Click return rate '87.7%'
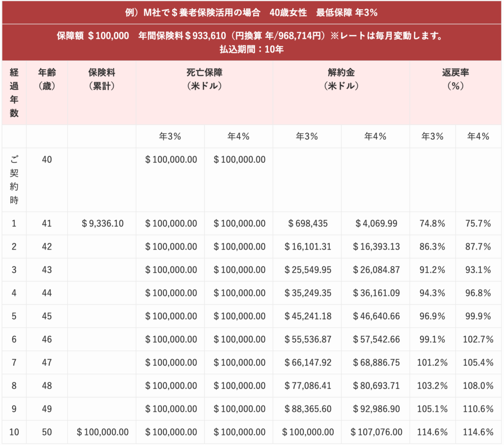The image size is (504, 445). pyautogui.click(x=478, y=247)
